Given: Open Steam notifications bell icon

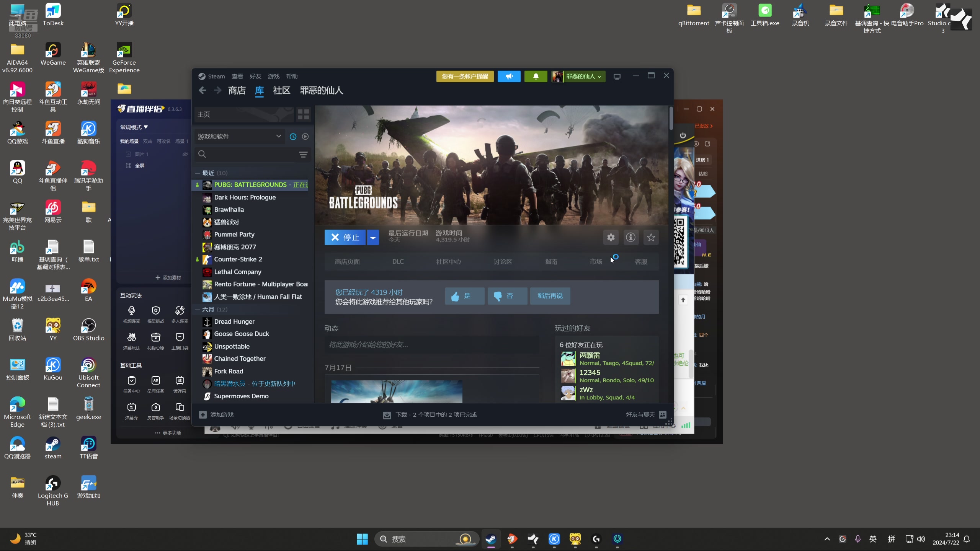Looking at the screenshot, I should point(536,76).
